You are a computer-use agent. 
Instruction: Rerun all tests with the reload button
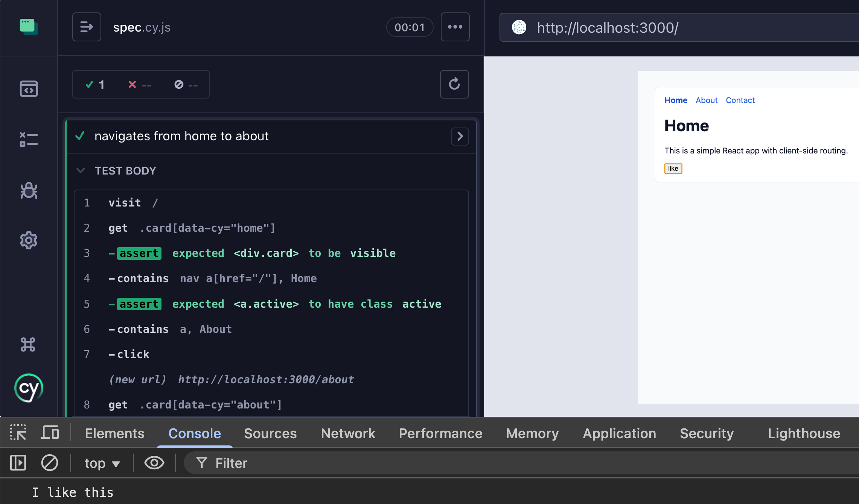[454, 84]
